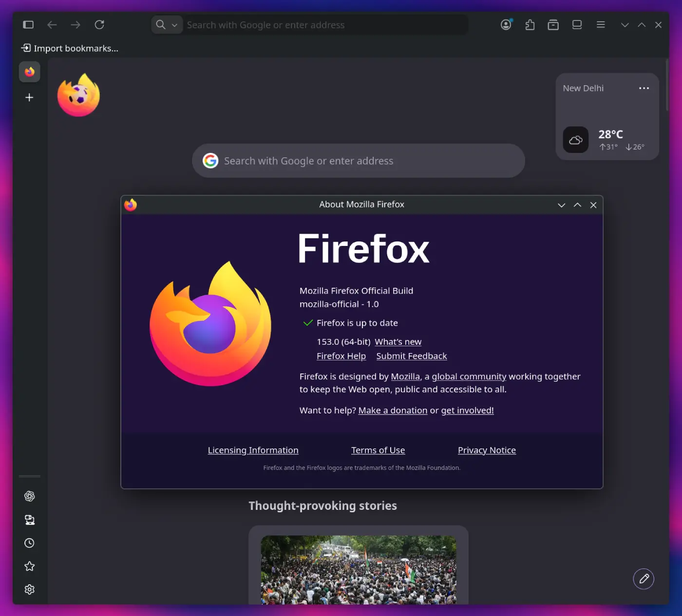Click the large Firefox logo in About dialog
Screen dimensions: 682x616
tap(210, 324)
